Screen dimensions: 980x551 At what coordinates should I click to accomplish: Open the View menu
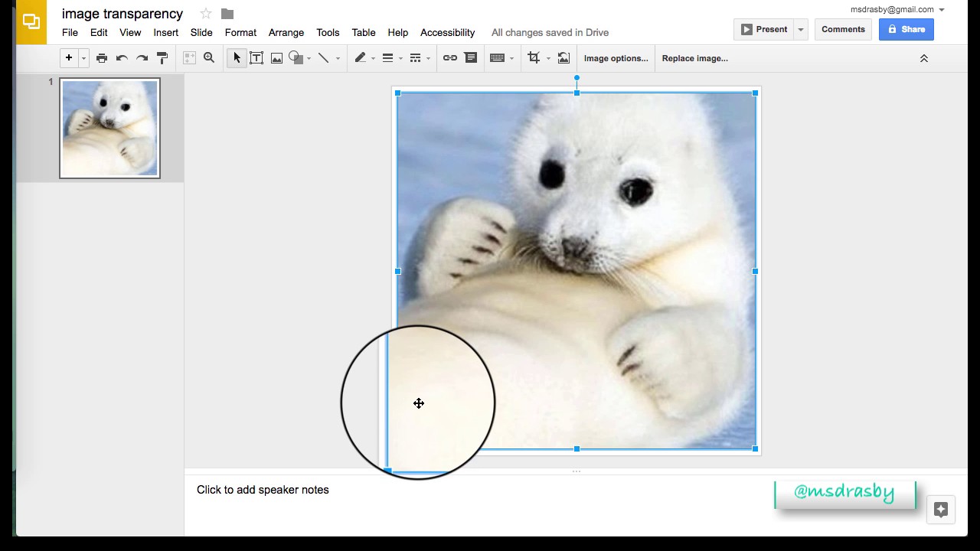(130, 32)
